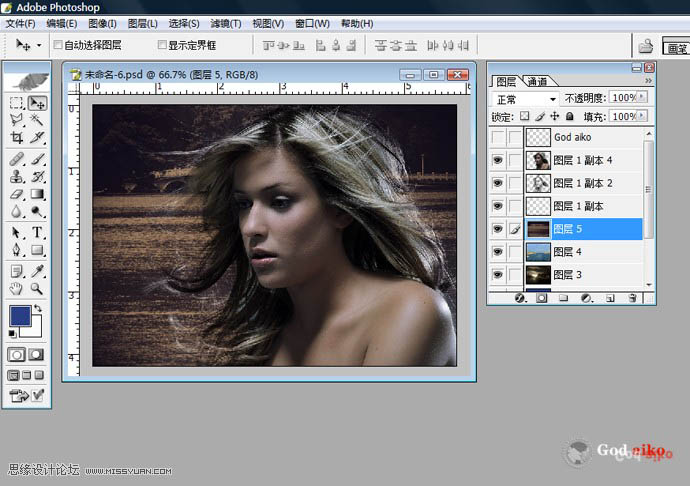Select the Hand tool
690x486 pixels.
pyautogui.click(x=17, y=288)
